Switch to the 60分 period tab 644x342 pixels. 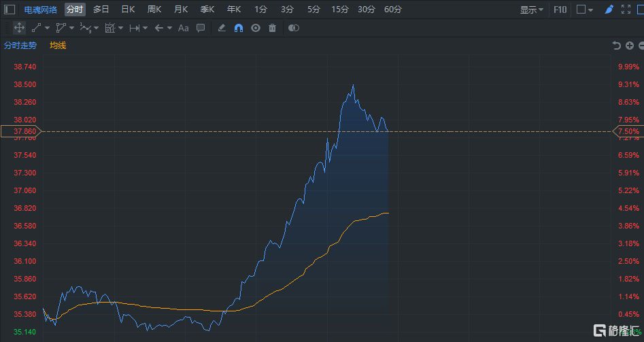393,10
